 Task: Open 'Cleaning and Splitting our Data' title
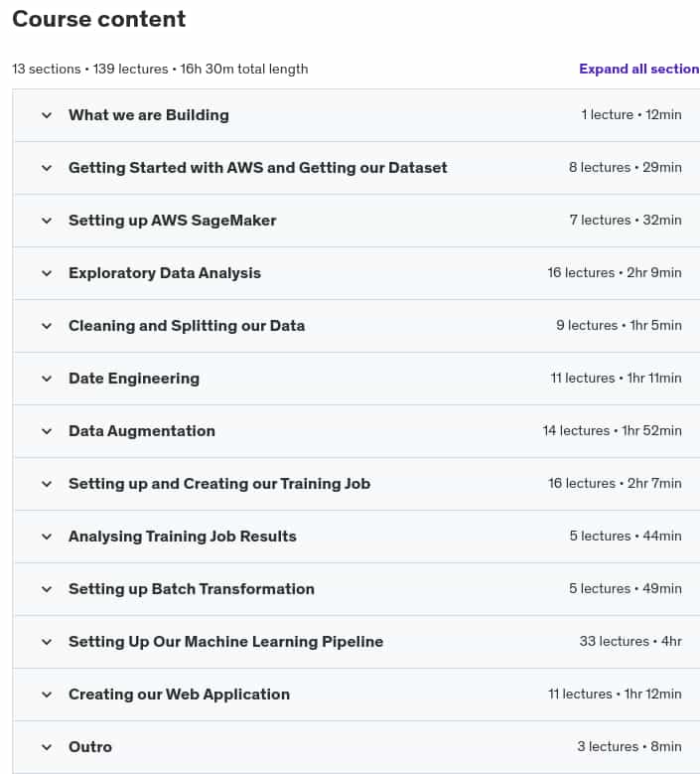[187, 326]
